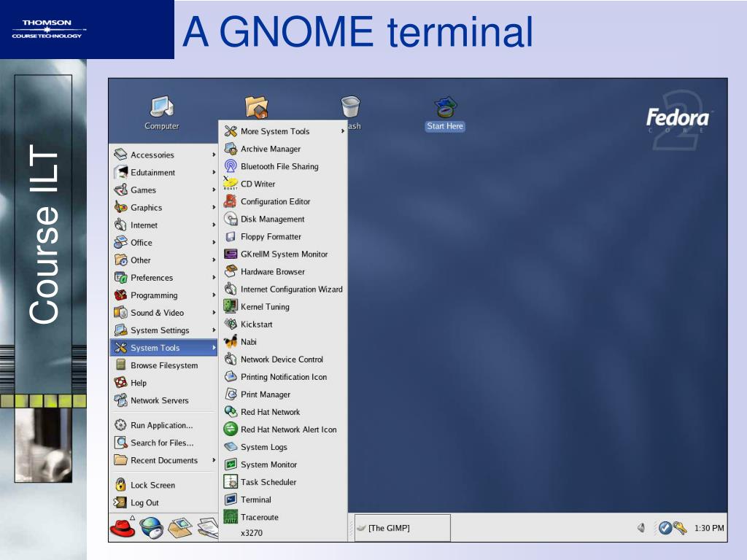Click the 1:30 PM panel clock

point(709,528)
